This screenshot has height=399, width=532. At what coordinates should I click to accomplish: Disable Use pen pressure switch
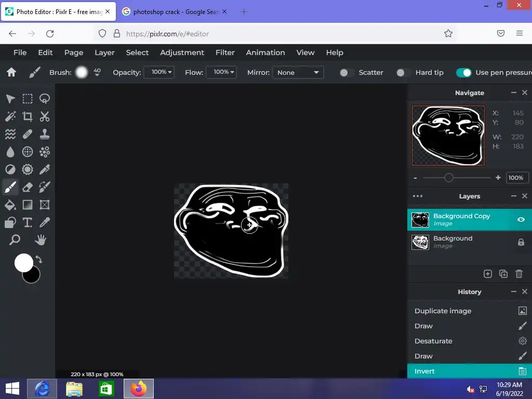pos(463,73)
